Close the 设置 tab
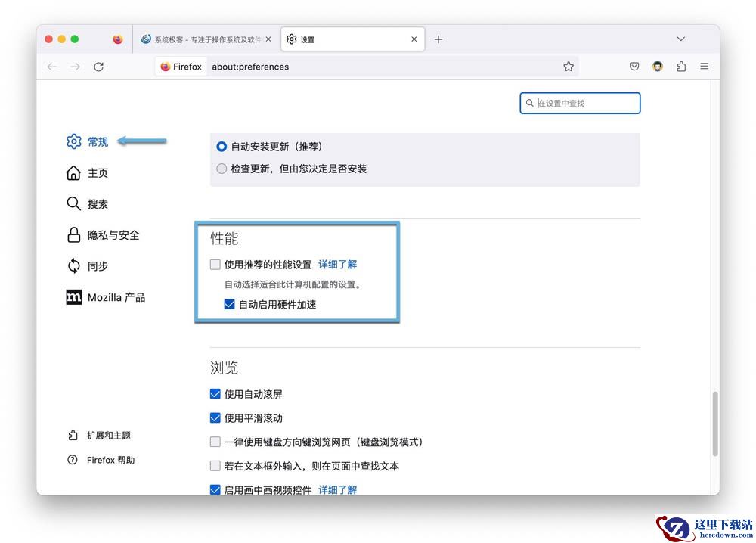The height and width of the screenshot is (543, 756). pos(414,39)
